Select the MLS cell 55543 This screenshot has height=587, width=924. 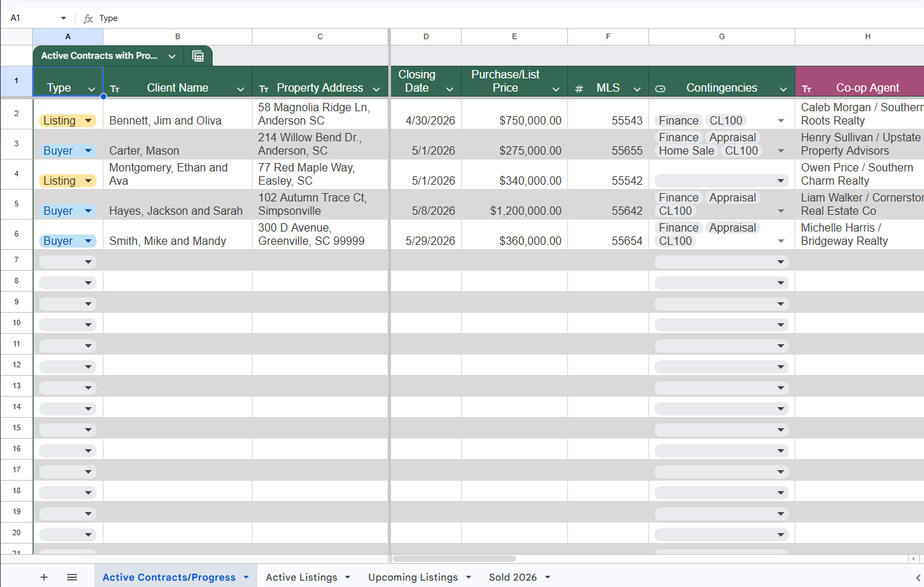pyautogui.click(x=608, y=113)
